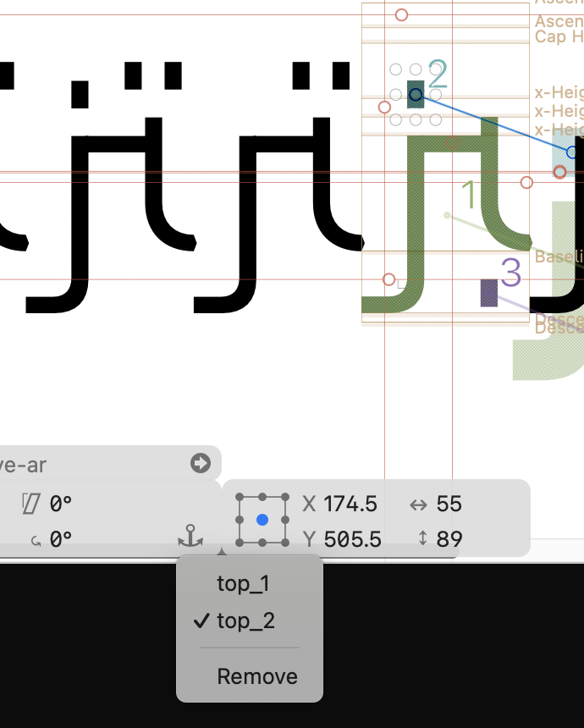Click the anchor icon in the info bar

tap(191, 537)
